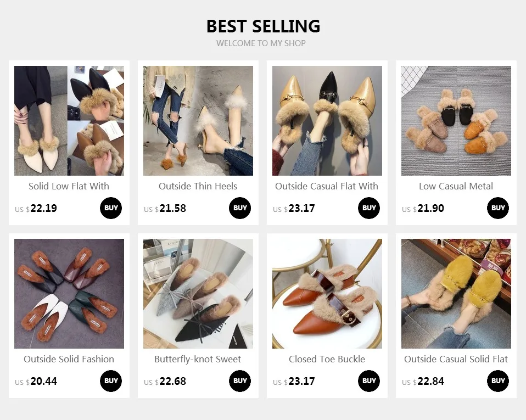View the yellow fur mules product photo
This screenshot has height=420, width=526.
tap(456, 294)
